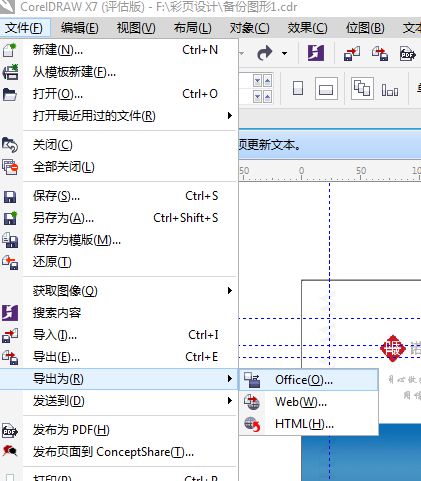This screenshot has height=481, width=421.
Task: Select portrait page orientation icon
Action: click(298, 89)
